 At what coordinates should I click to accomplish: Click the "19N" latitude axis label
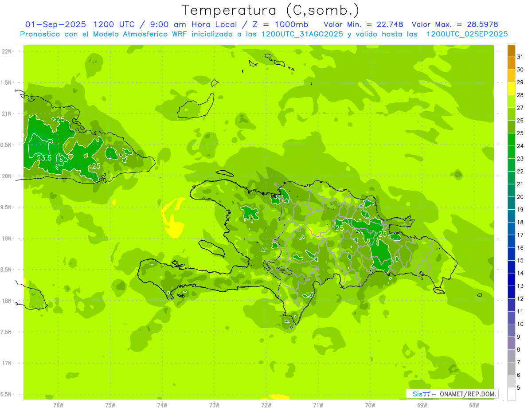(6, 239)
